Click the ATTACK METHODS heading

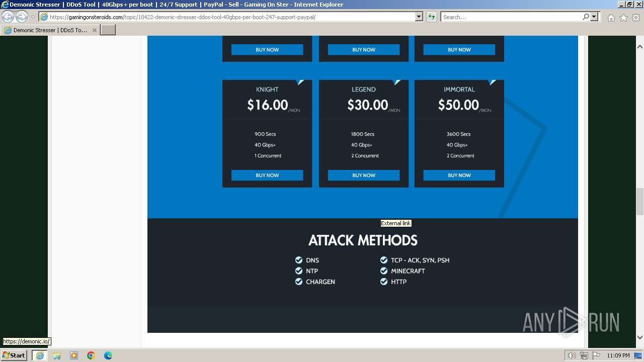363,240
